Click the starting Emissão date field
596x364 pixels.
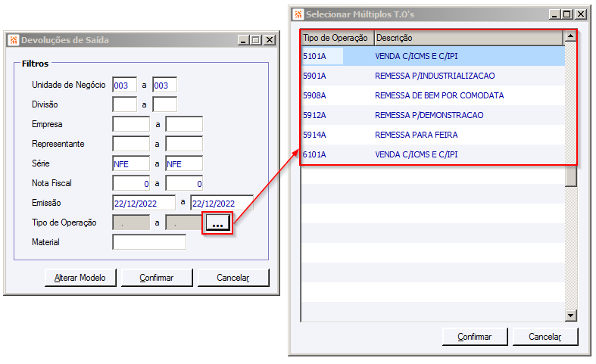(144, 203)
